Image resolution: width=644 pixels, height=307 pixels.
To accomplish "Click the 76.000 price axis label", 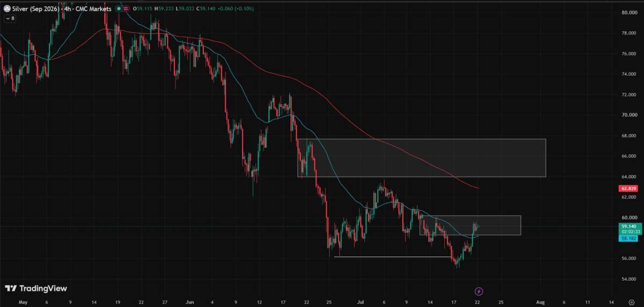I will 629,54.
